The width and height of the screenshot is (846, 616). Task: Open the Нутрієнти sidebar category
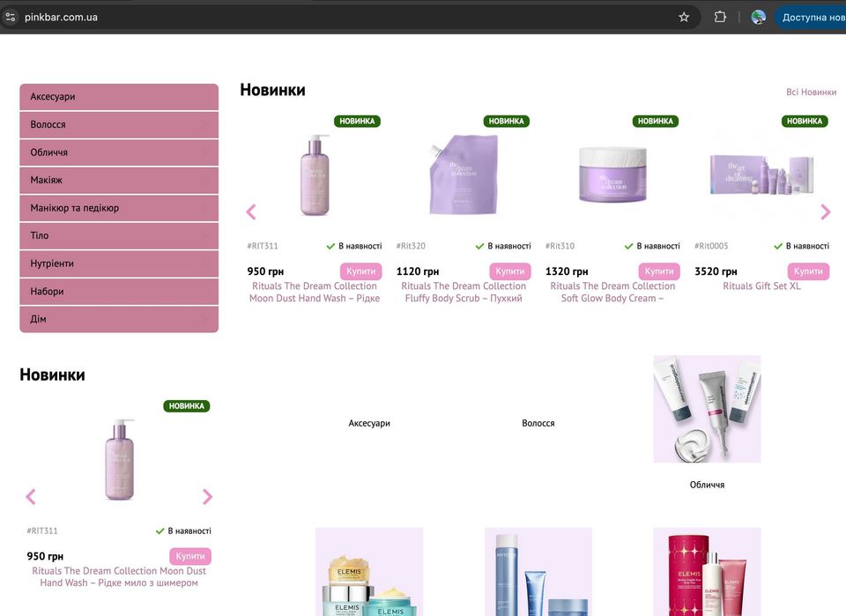[x=119, y=263]
